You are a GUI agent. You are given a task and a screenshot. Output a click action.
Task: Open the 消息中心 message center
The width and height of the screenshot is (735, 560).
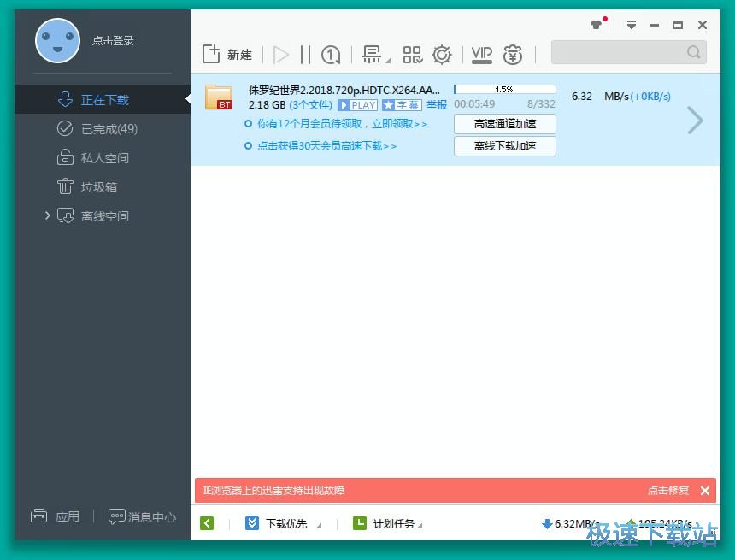click(142, 517)
